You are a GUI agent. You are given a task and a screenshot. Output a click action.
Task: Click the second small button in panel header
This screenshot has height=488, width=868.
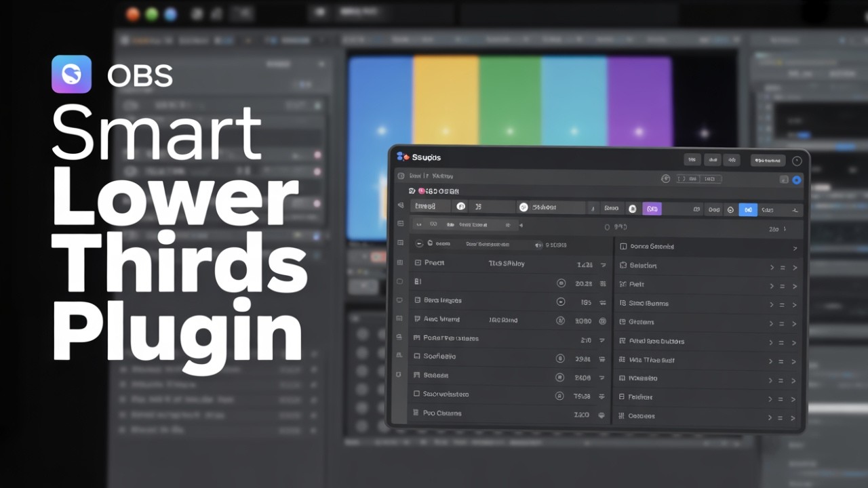(x=712, y=160)
